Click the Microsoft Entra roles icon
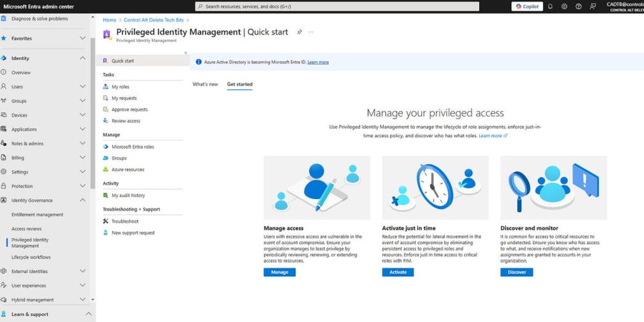The image size is (644, 322). pos(106,147)
